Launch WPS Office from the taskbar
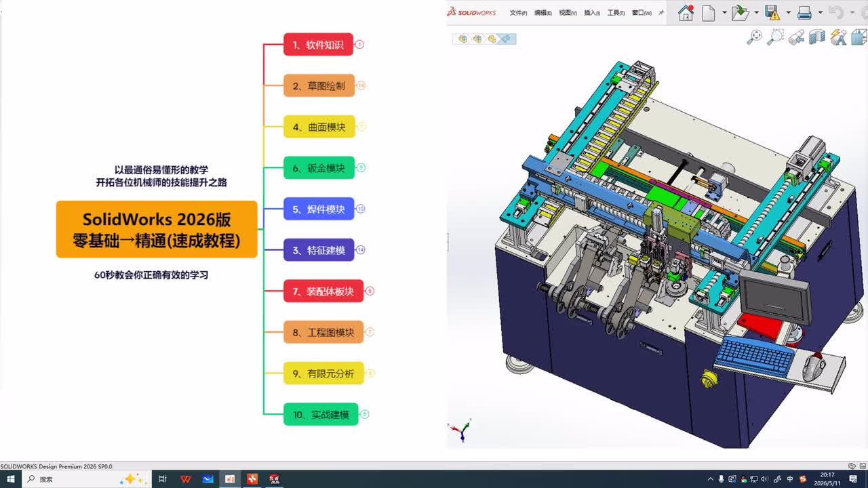This screenshot has height=488, width=868. [186, 479]
